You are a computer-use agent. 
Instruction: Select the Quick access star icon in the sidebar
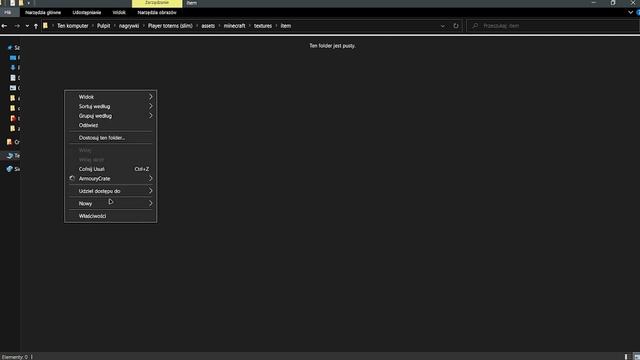tap(10, 48)
